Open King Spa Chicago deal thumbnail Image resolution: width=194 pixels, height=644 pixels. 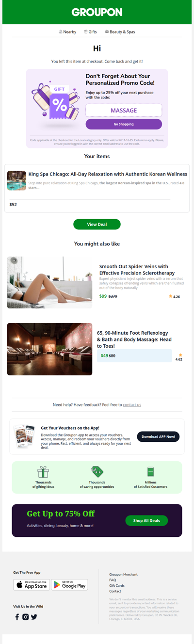tap(16, 180)
